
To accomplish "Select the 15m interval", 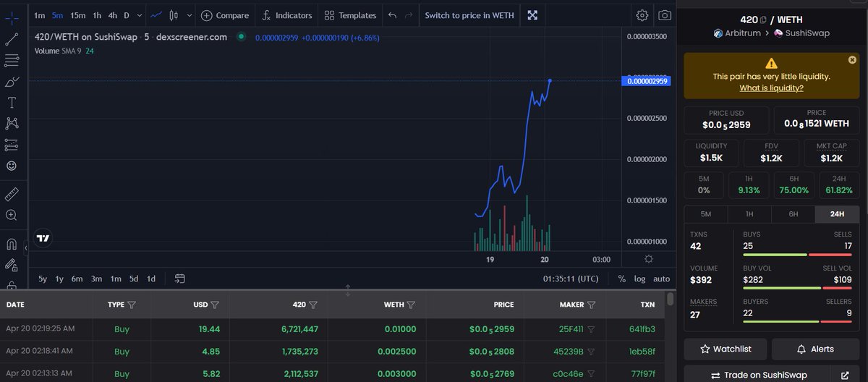I will click(77, 15).
